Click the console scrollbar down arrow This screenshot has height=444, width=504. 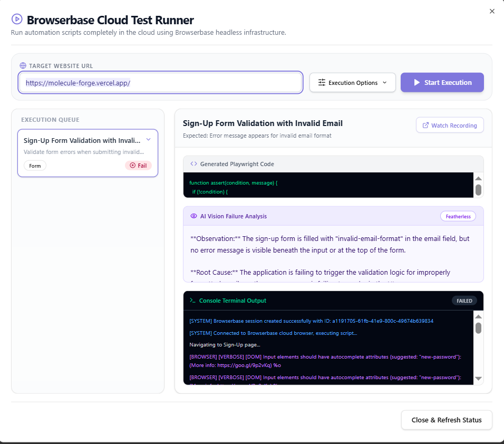pyautogui.click(x=478, y=379)
